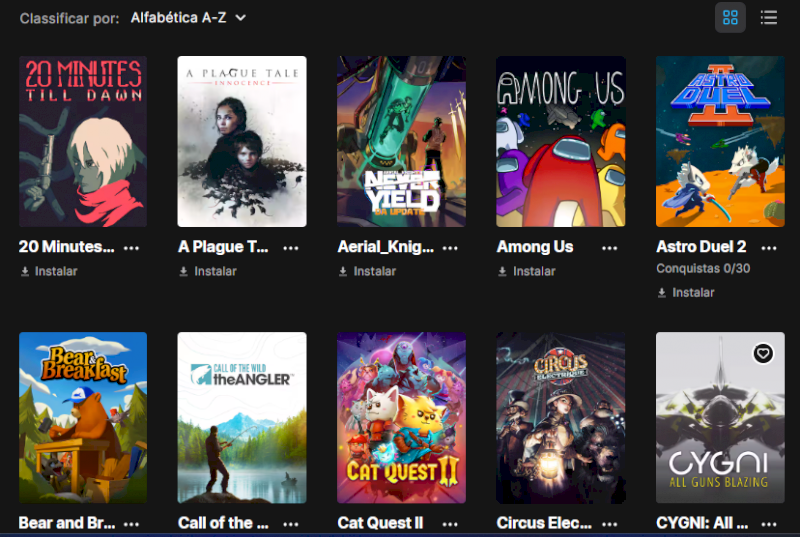Install A Plague Tale Innocence
The image size is (800, 537).
[x=208, y=271]
